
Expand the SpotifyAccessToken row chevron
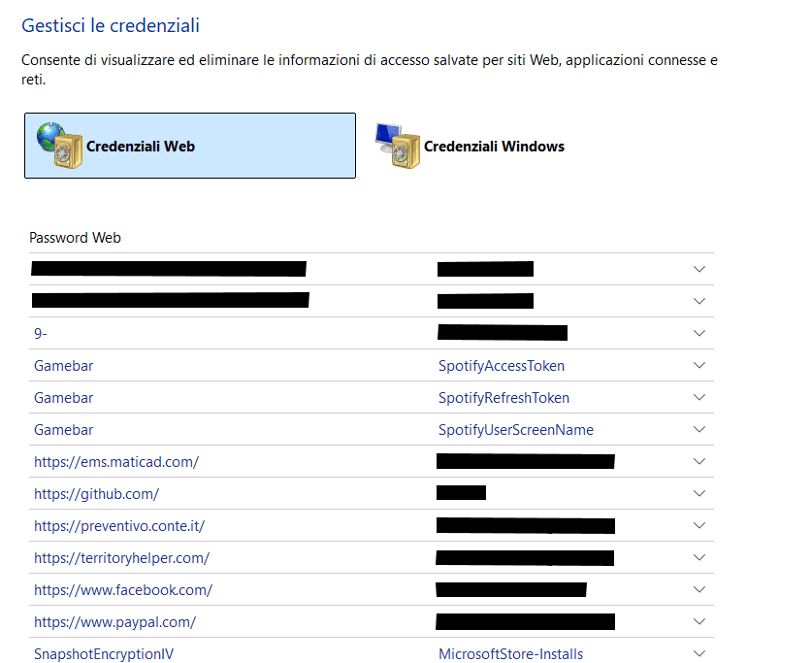(699, 366)
